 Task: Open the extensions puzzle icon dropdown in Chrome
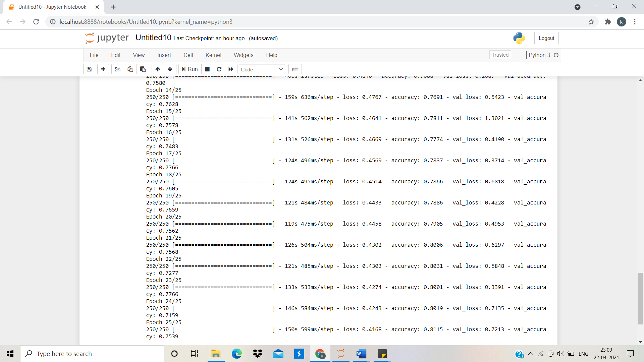coord(608,21)
